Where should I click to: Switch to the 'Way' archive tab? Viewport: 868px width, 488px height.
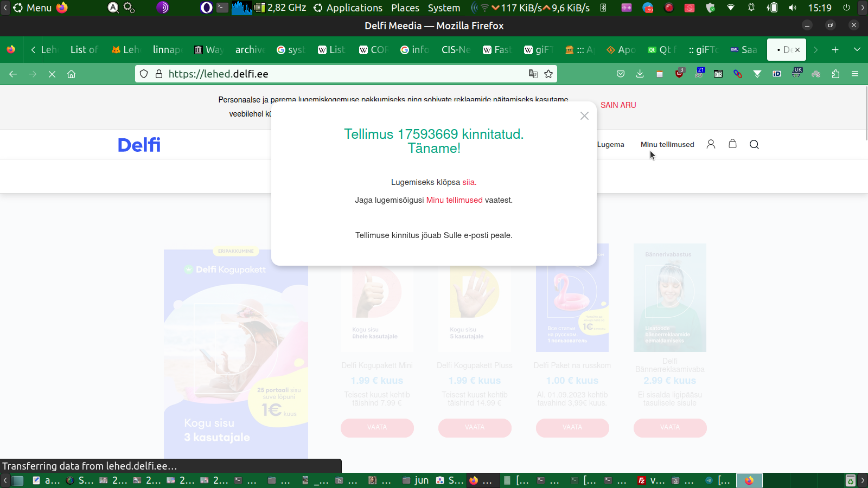(209, 50)
